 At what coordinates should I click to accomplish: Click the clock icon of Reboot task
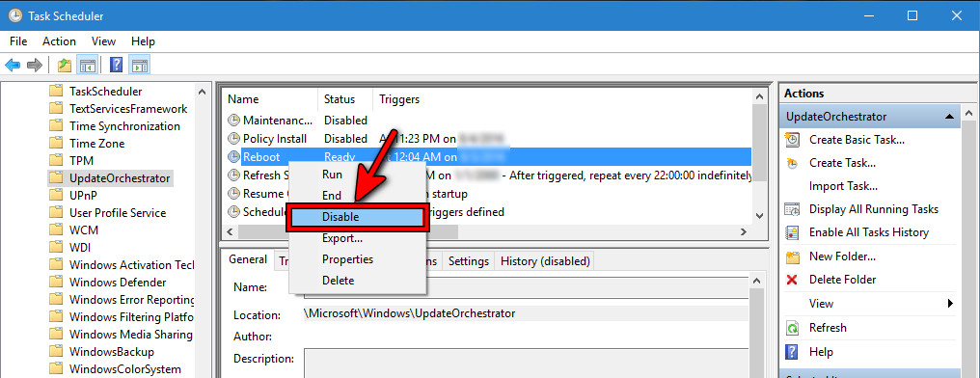point(233,156)
